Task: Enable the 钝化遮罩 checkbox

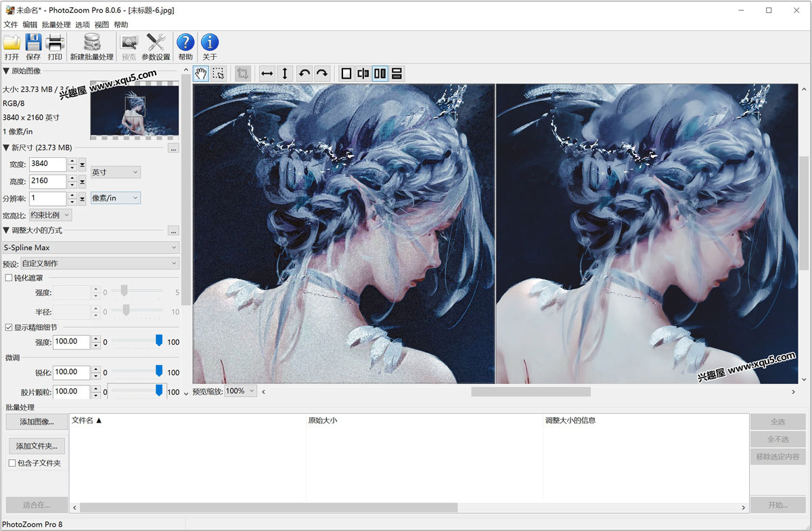Action: click(x=9, y=278)
